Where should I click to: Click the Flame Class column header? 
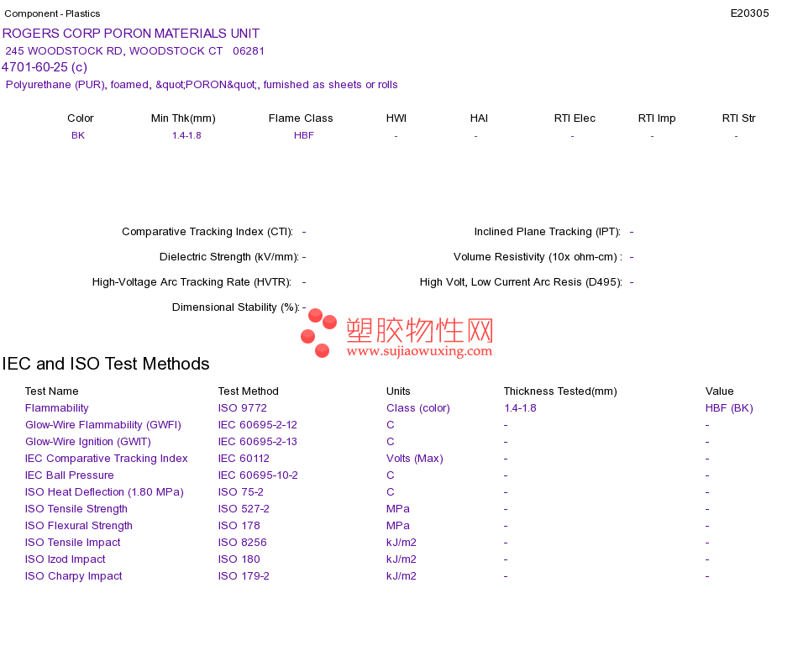301,118
